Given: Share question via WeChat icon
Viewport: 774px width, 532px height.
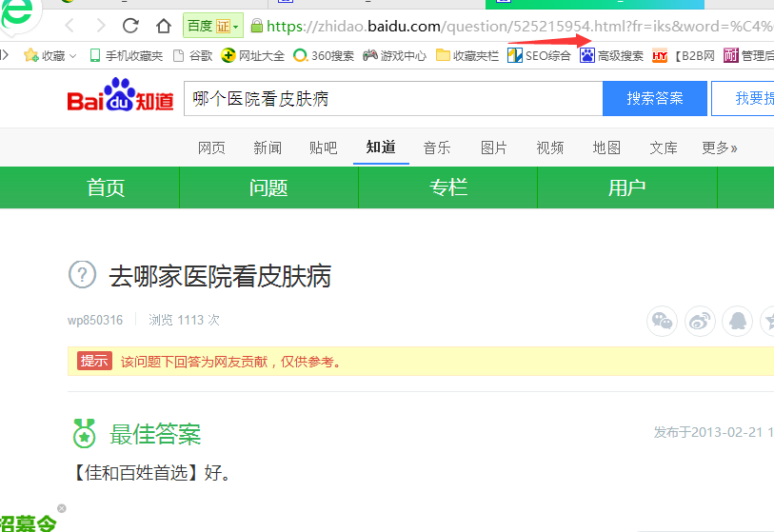Looking at the screenshot, I should [662, 321].
